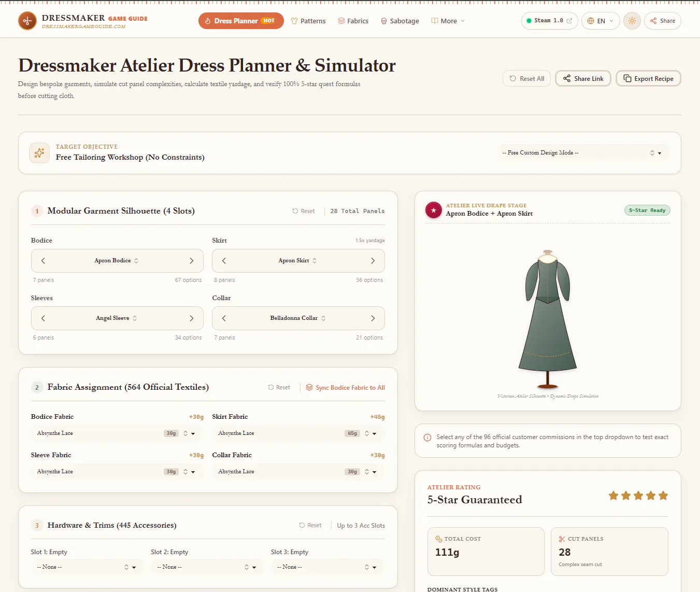
Task: Open the Skirt Fabric dropdown
Action: [x=298, y=433]
